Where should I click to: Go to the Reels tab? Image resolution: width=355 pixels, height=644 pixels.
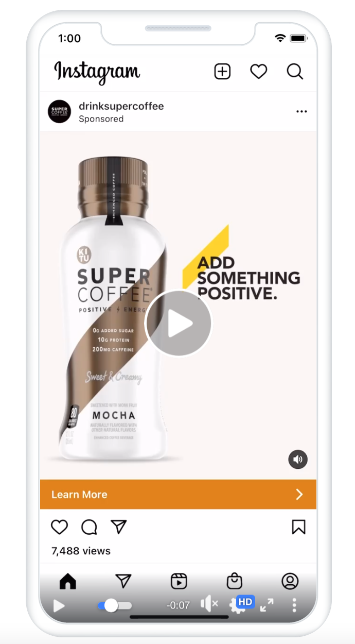[x=179, y=581]
